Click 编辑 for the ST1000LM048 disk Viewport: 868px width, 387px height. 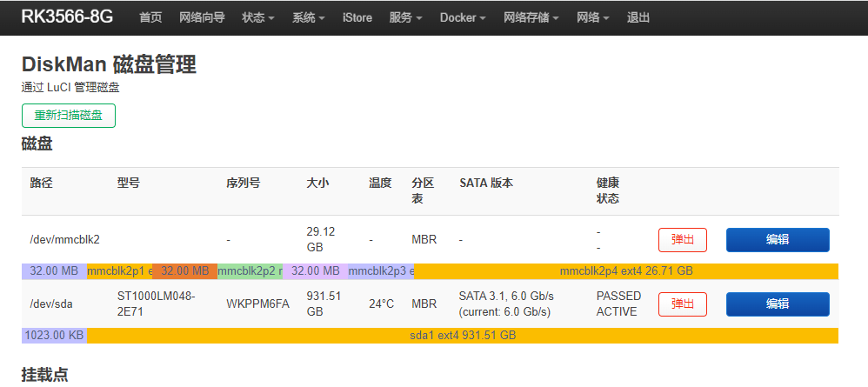point(777,304)
